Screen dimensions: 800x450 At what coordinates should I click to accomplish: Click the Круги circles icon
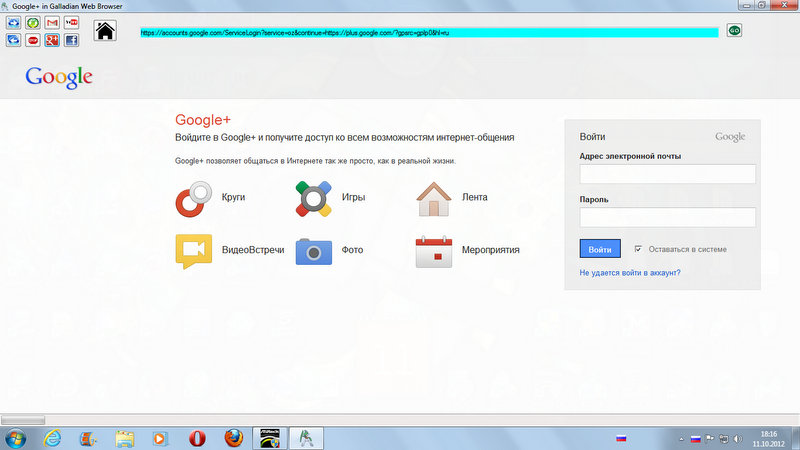193,199
